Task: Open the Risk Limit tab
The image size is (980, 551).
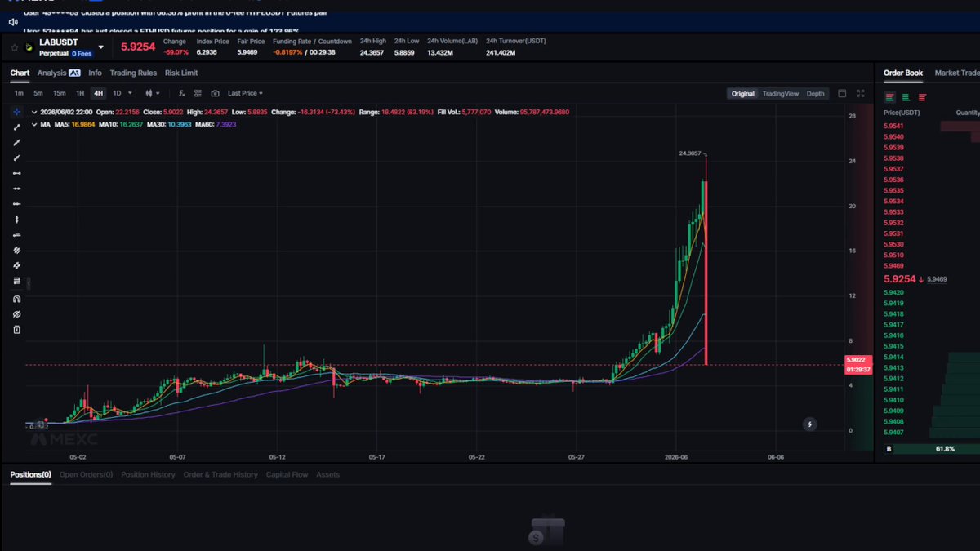Action: click(x=181, y=73)
